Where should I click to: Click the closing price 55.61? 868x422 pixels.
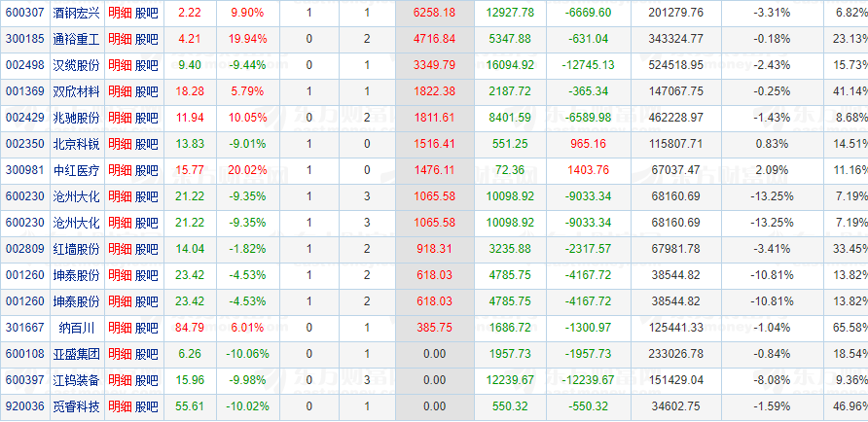190,407
